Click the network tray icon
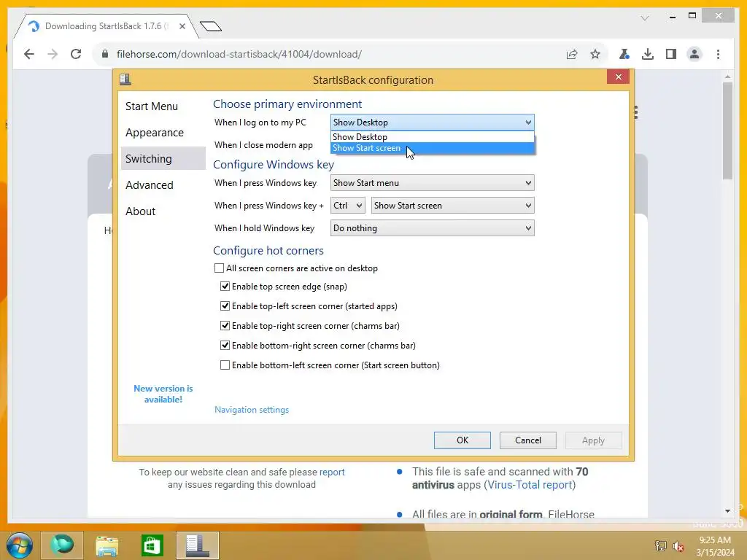 click(660, 545)
